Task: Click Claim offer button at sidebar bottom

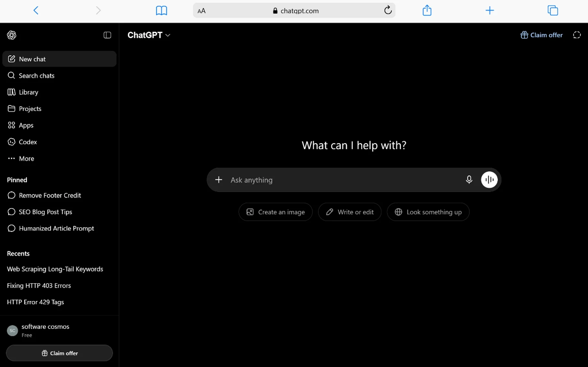Action: 59,353
